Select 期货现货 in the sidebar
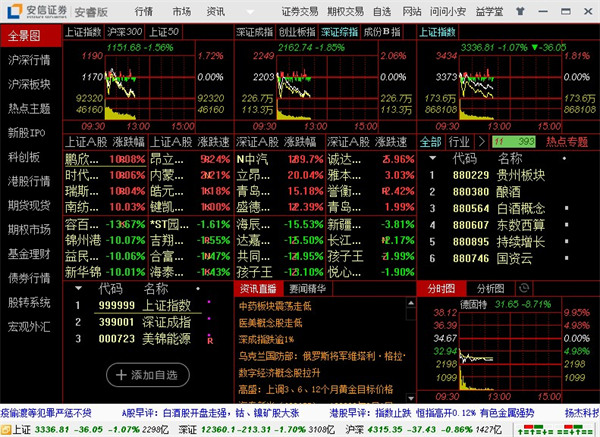 29,205
